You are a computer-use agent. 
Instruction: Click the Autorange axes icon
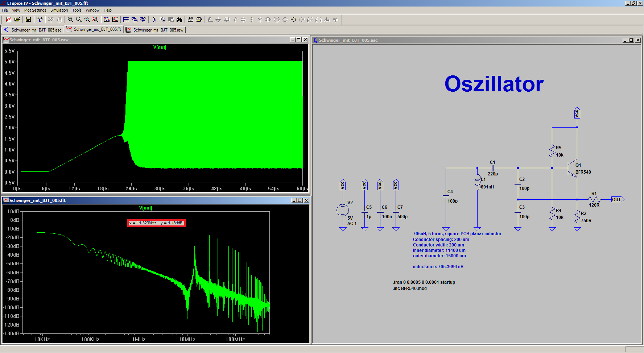(x=115, y=20)
